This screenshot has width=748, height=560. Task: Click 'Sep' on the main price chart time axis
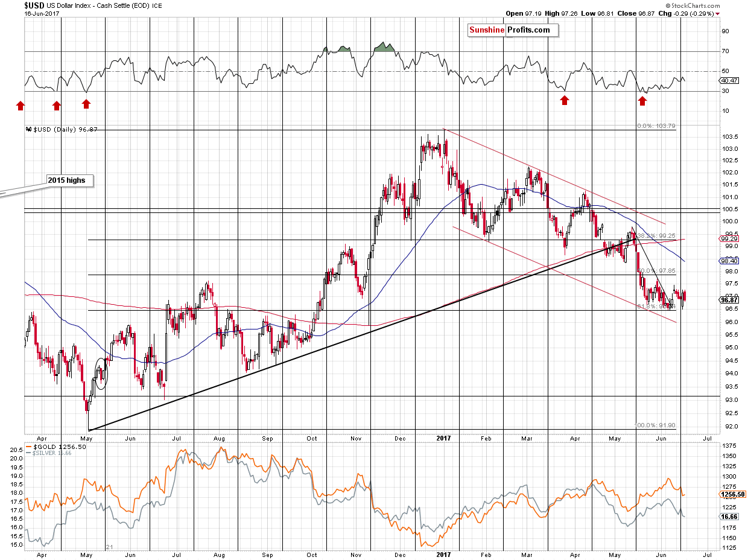pos(267,439)
